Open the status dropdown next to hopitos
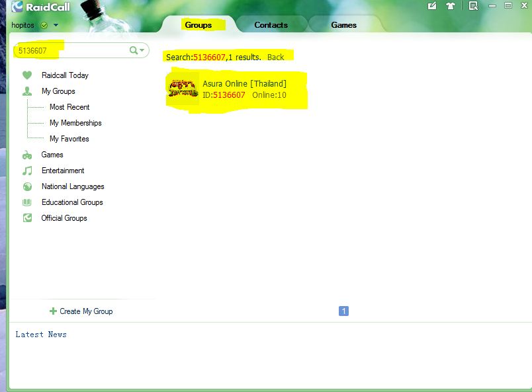Screen dimensions: 532x392 [56, 25]
